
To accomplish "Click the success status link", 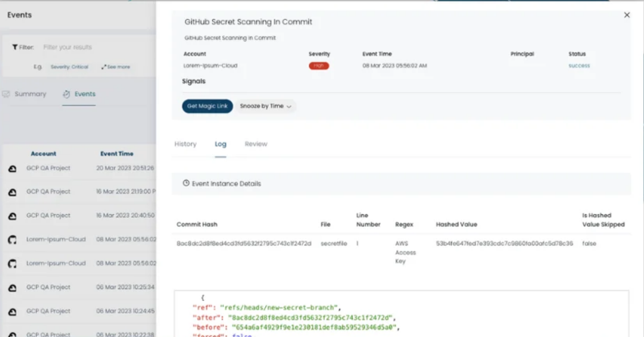I will coord(579,65).
